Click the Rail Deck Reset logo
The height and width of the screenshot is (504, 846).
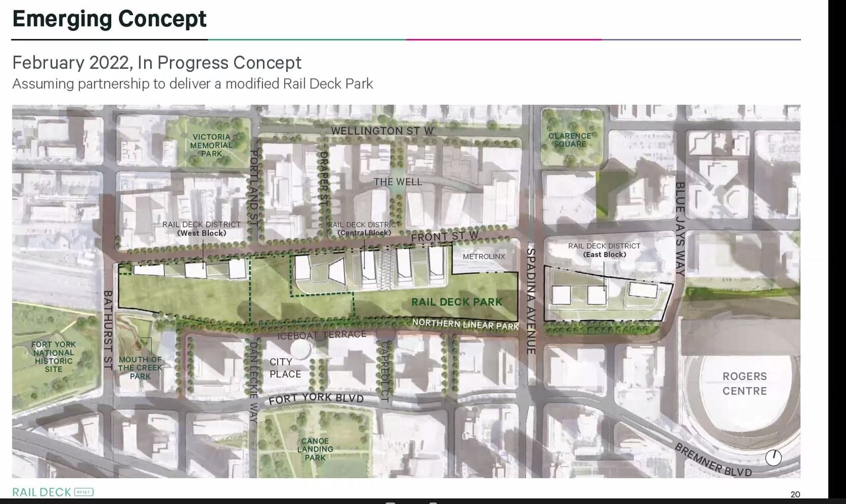[53, 492]
